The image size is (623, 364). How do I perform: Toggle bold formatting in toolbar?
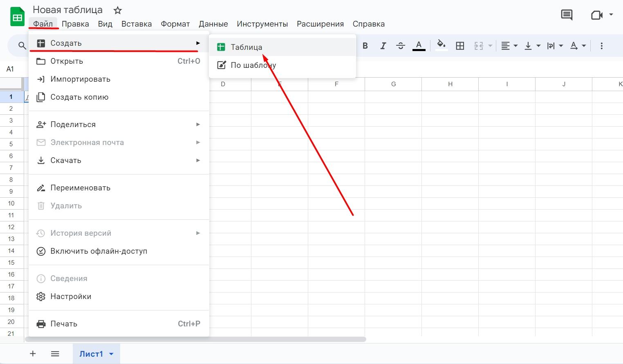365,46
